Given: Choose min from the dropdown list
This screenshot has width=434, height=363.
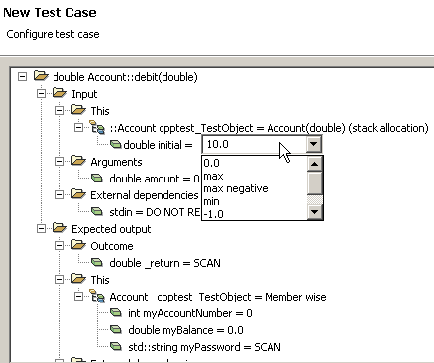Looking at the screenshot, I should point(254,201).
